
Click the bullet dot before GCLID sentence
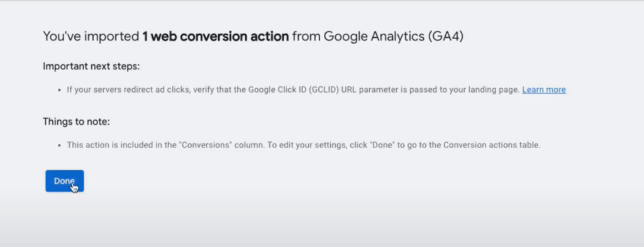point(60,90)
